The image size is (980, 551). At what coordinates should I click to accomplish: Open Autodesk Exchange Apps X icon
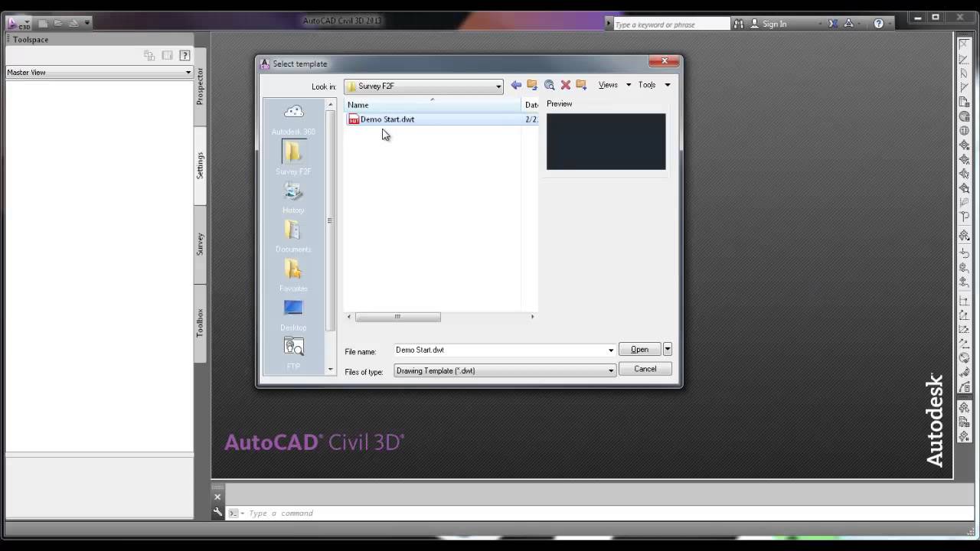[833, 24]
